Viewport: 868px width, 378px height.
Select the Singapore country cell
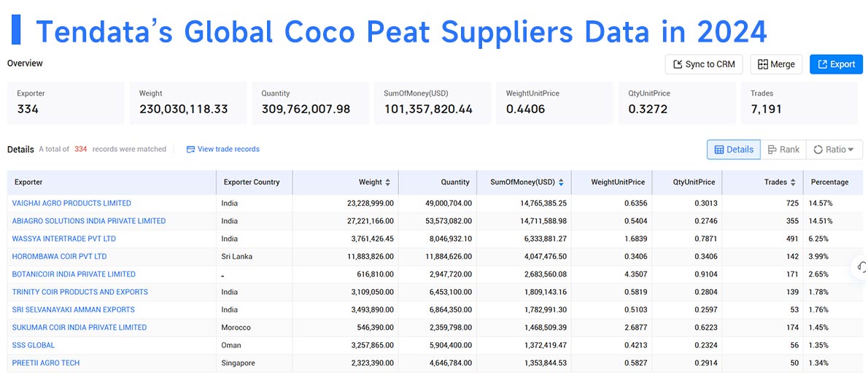[254, 363]
